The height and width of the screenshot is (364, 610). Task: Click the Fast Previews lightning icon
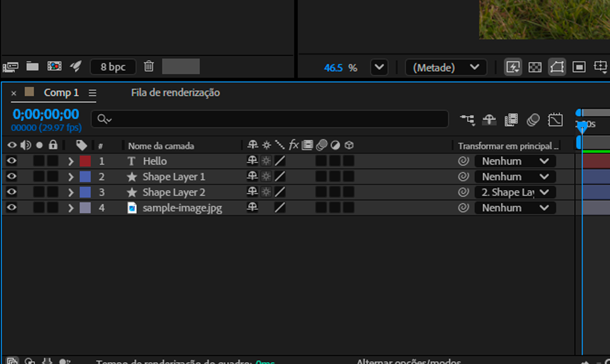click(512, 68)
